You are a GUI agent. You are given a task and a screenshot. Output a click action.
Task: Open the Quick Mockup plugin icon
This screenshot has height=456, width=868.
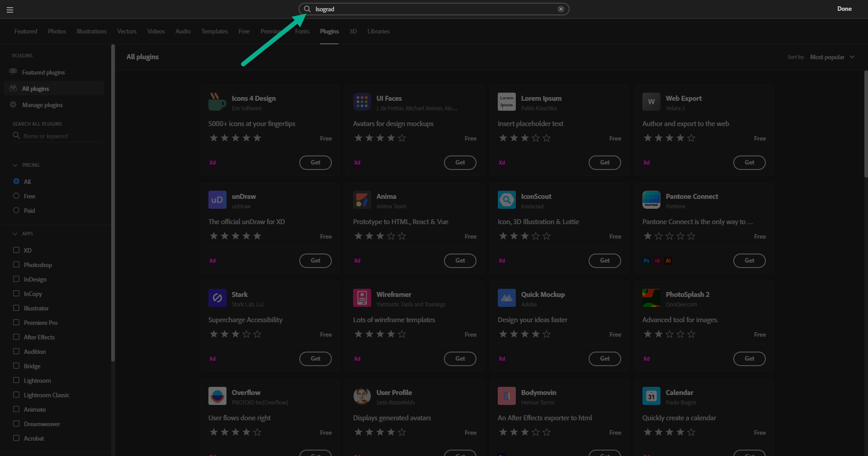pos(507,298)
